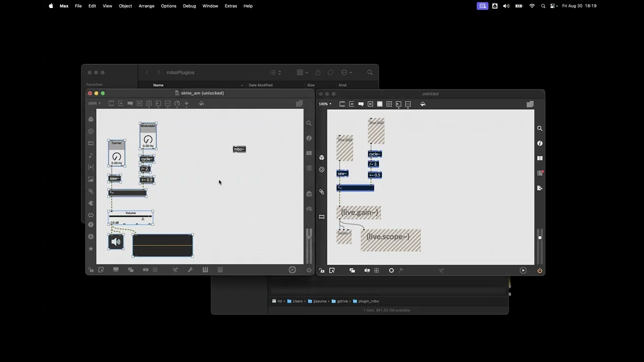Open the Extras menu
Viewport: 644px width, 362px height.
[x=231, y=6]
